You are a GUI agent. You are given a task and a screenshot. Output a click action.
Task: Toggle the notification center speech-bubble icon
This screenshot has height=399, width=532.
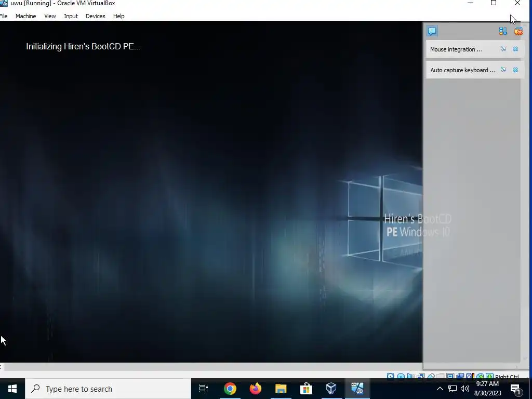432,31
